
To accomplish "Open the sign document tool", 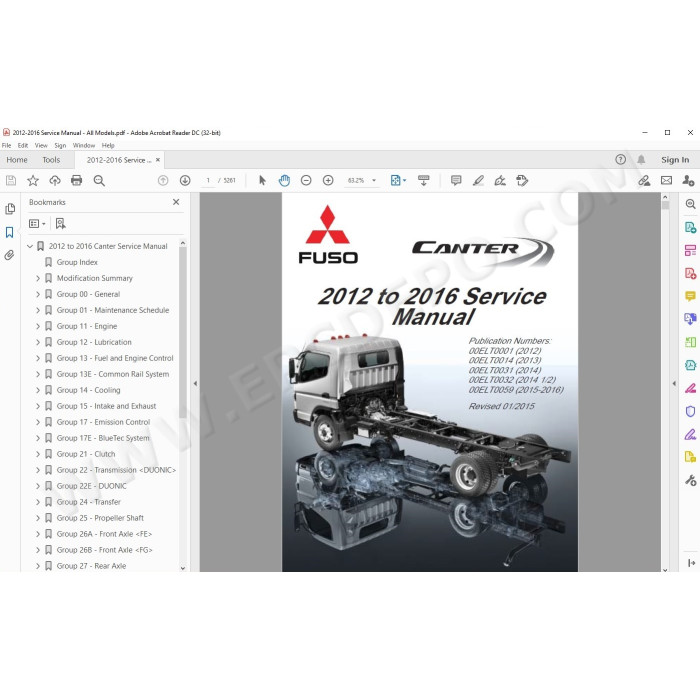I will 500,180.
